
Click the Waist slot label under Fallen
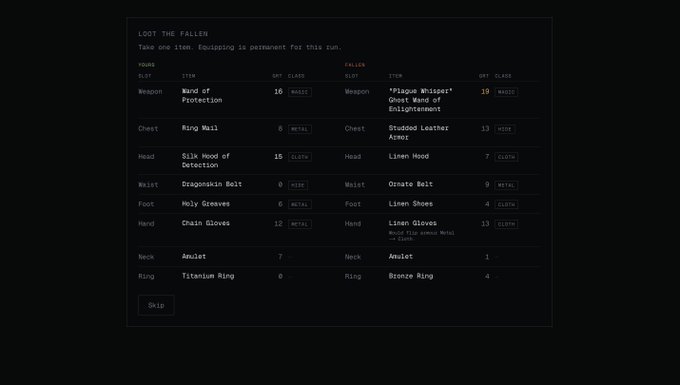(355, 185)
